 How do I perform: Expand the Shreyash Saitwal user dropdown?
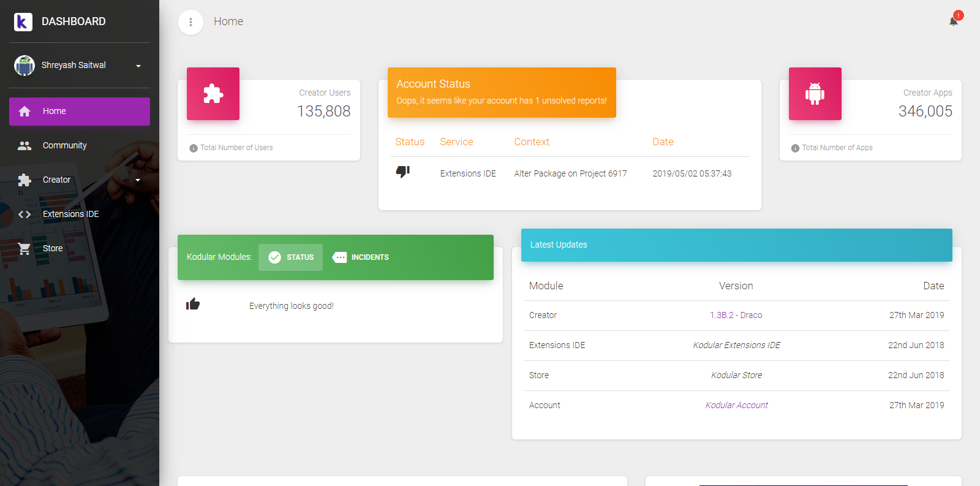point(138,66)
